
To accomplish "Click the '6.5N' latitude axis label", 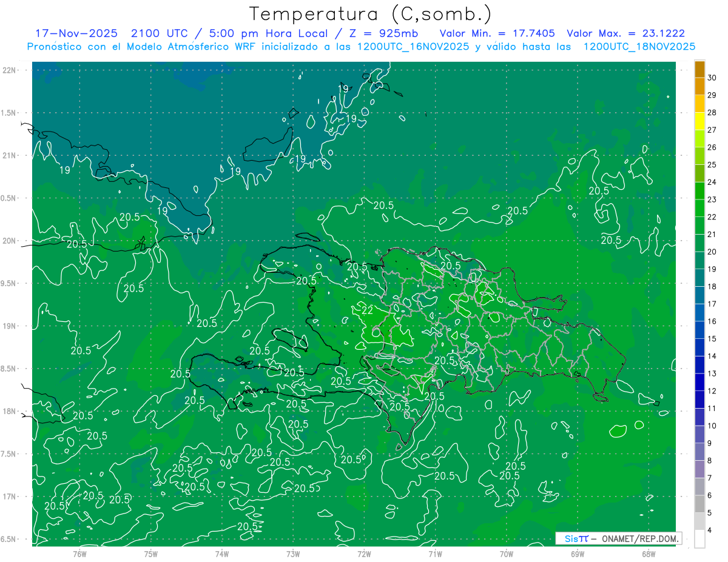I will pos(9,539).
